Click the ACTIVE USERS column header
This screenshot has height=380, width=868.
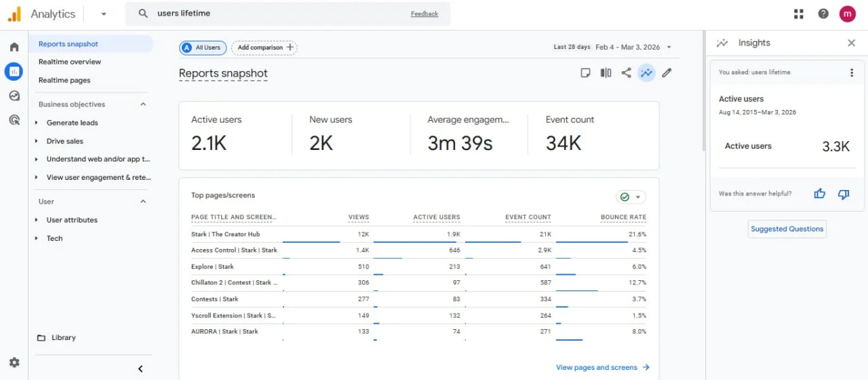(437, 217)
